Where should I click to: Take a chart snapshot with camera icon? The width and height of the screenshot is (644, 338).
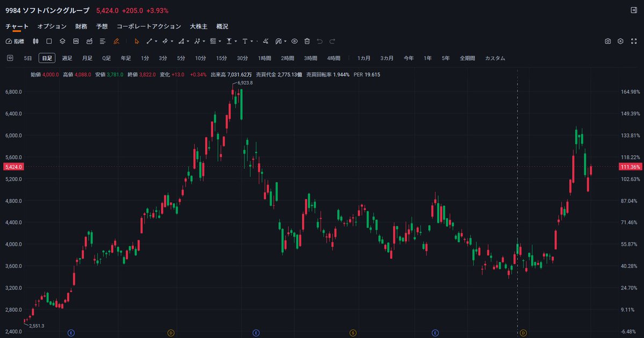coord(608,41)
